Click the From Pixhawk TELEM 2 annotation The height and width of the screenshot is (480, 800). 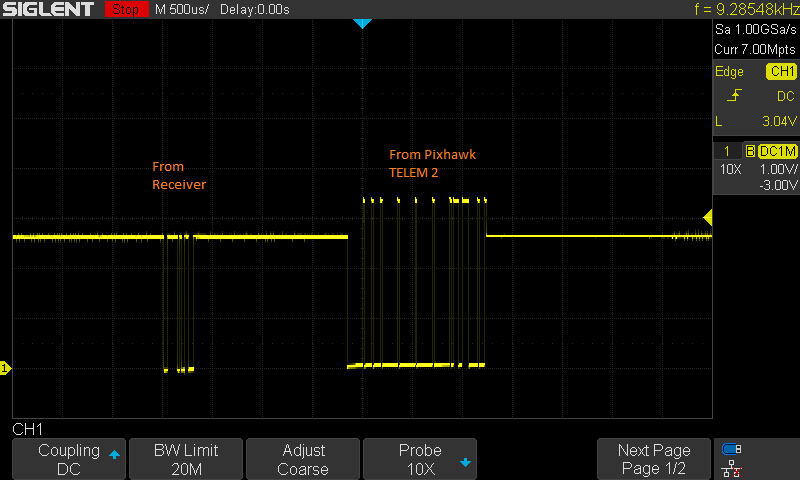(432, 163)
